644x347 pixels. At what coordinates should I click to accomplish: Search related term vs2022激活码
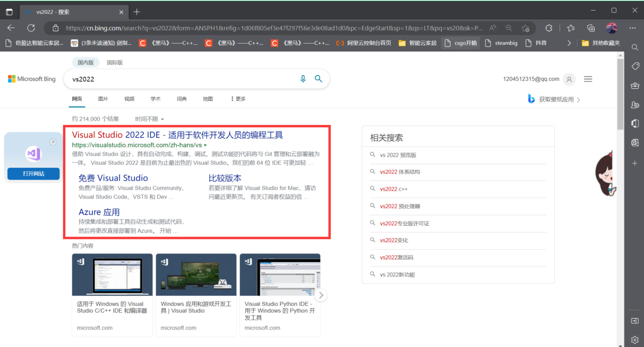(396, 258)
